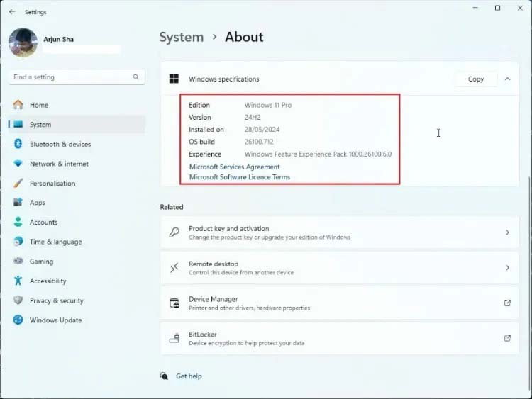Select Apps in the sidebar
This screenshot has height=399, width=532.
[x=38, y=203]
